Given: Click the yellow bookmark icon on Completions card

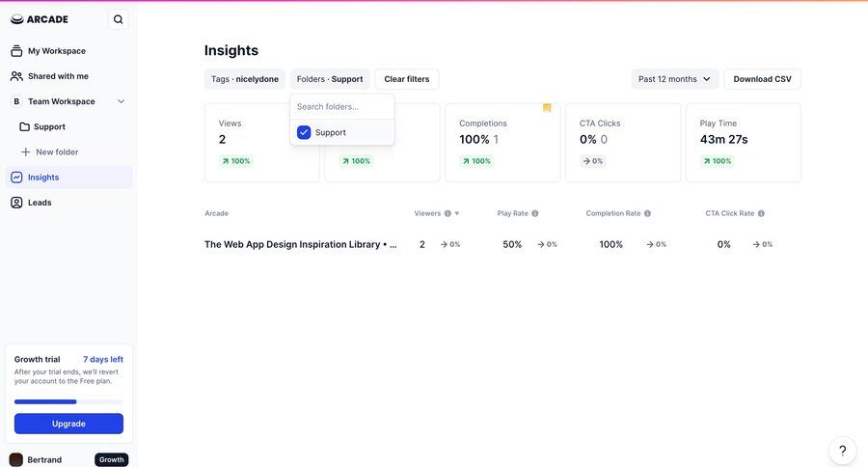Looking at the screenshot, I should [547, 108].
